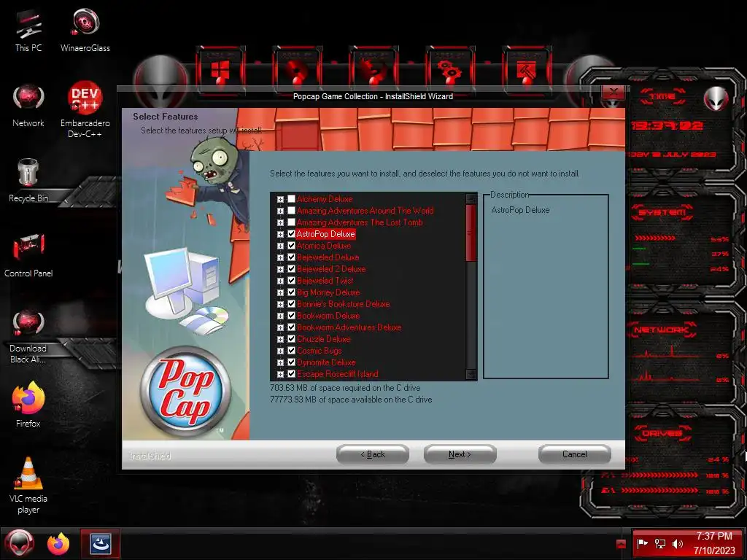
Task: Open the Recycle Bin icon
Action: click(28, 181)
